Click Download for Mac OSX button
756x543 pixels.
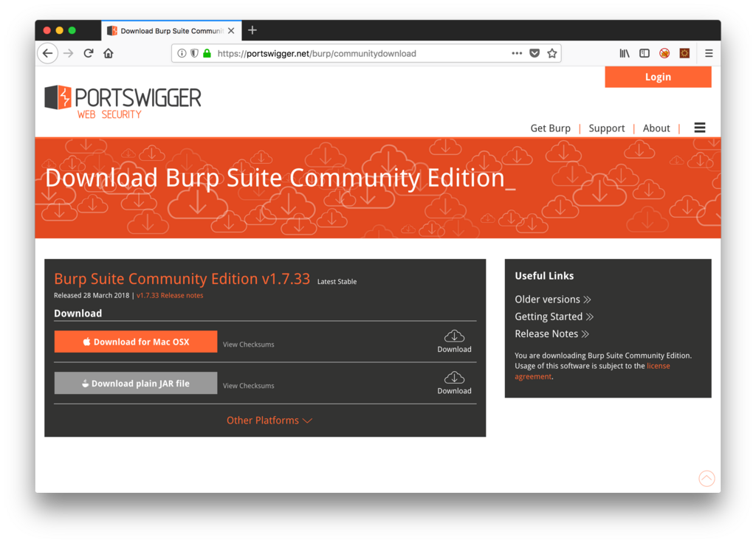(x=136, y=342)
